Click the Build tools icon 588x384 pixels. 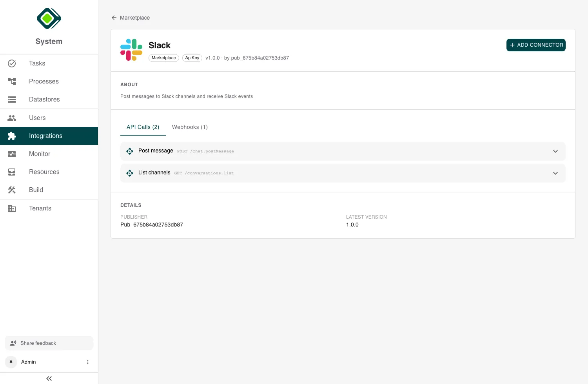(x=12, y=190)
